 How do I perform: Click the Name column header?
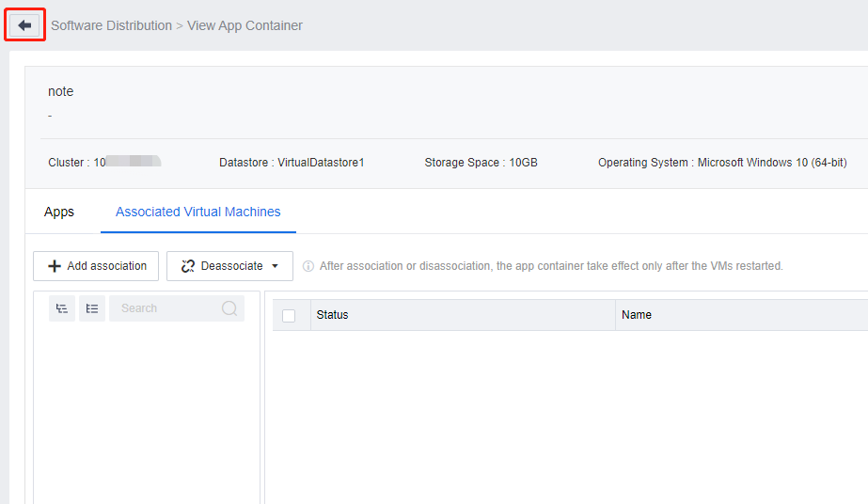[637, 315]
